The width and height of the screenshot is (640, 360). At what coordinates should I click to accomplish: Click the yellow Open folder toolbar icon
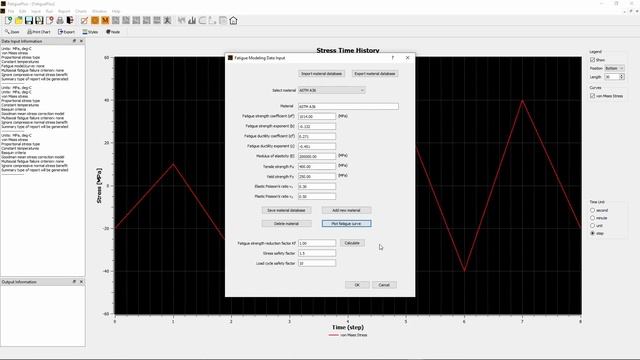[19, 20]
